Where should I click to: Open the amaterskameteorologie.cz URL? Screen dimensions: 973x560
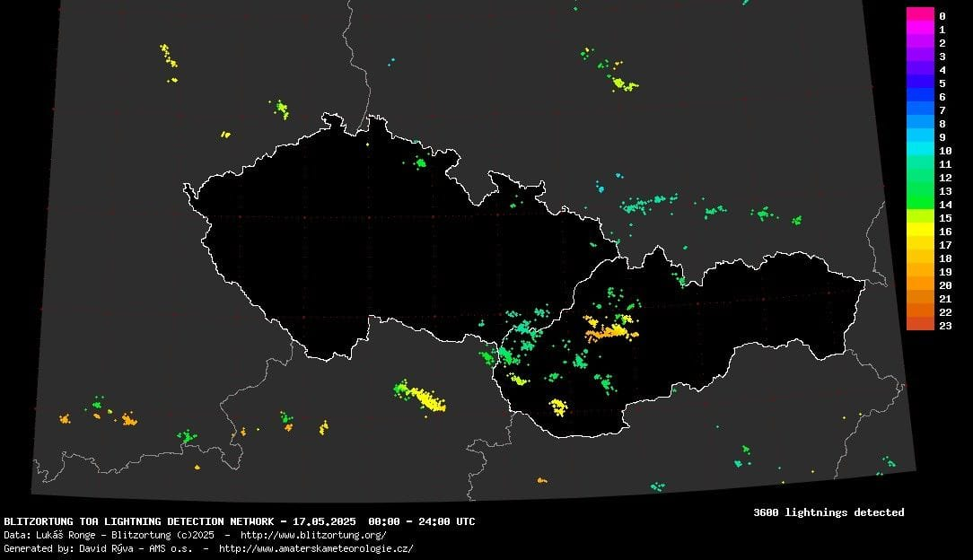(x=316, y=548)
